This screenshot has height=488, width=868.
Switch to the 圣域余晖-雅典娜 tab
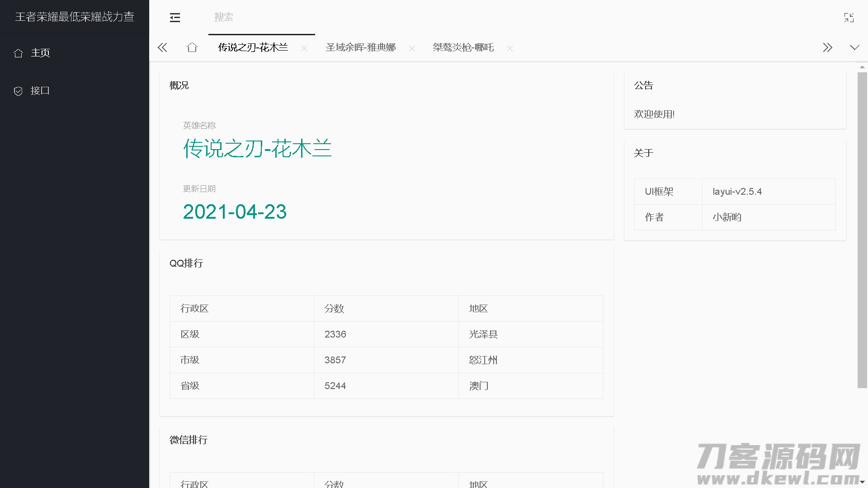(x=360, y=47)
